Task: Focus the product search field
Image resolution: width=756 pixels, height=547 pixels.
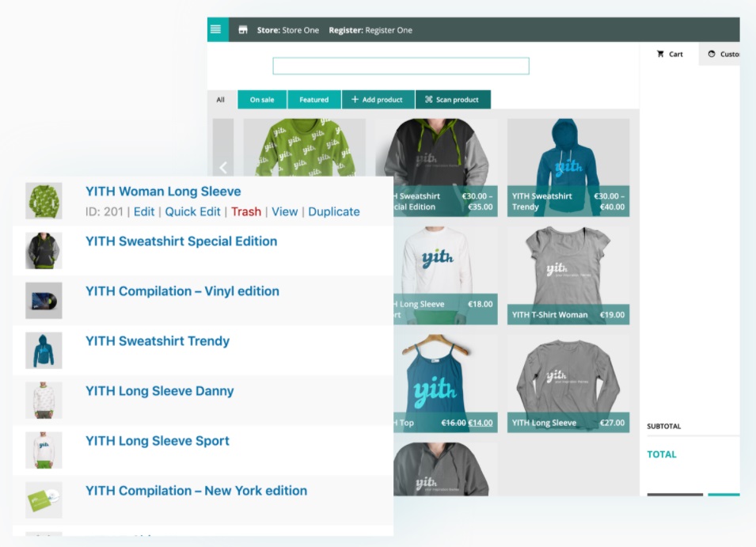Action: tap(401, 66)
